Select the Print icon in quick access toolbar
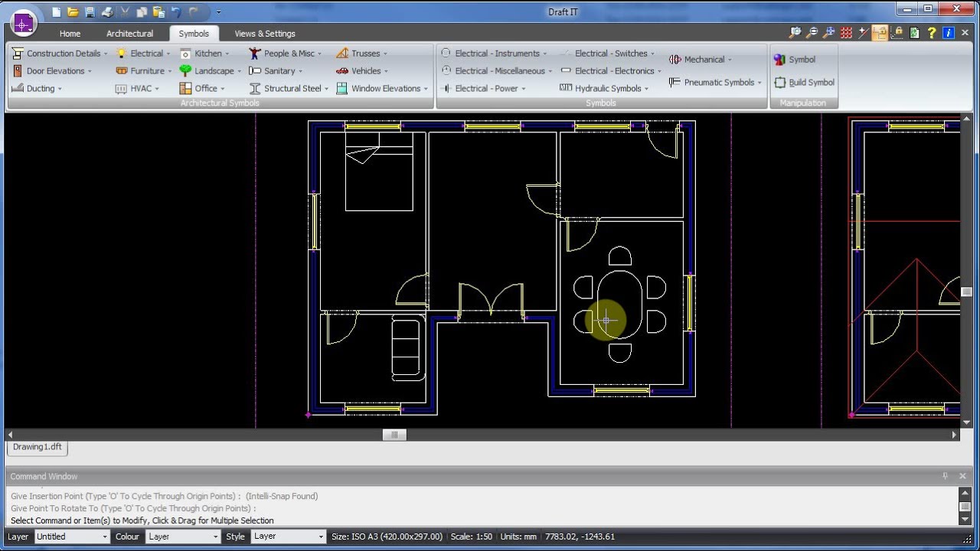The height and width of the screenshot is (551, 980). coord(108,11)
